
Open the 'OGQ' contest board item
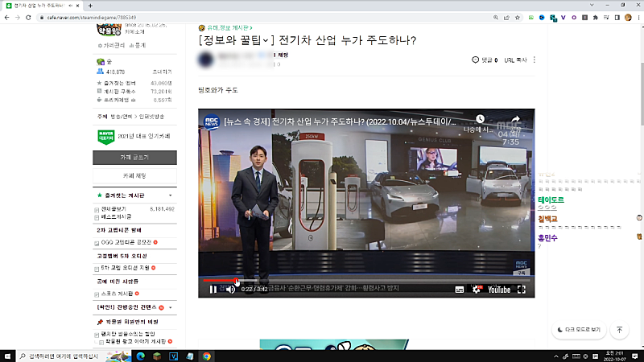(x=126, y=243)
